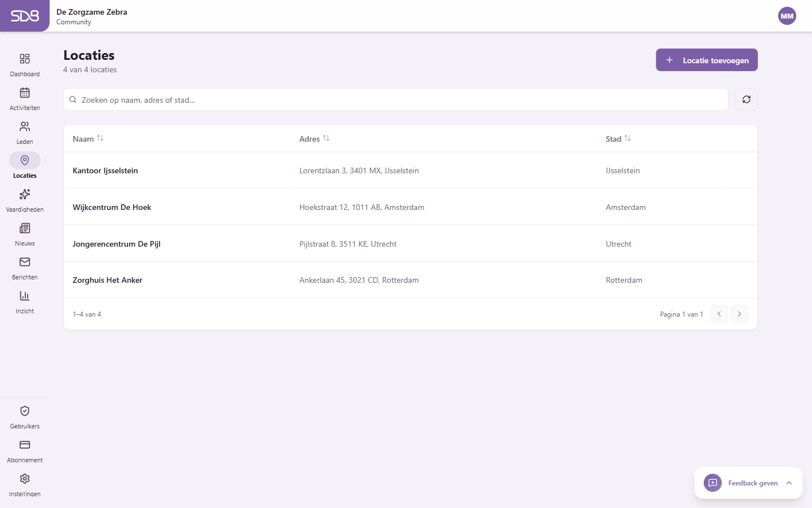
Task: Go to next page of locations
Action: pos(739,314)
